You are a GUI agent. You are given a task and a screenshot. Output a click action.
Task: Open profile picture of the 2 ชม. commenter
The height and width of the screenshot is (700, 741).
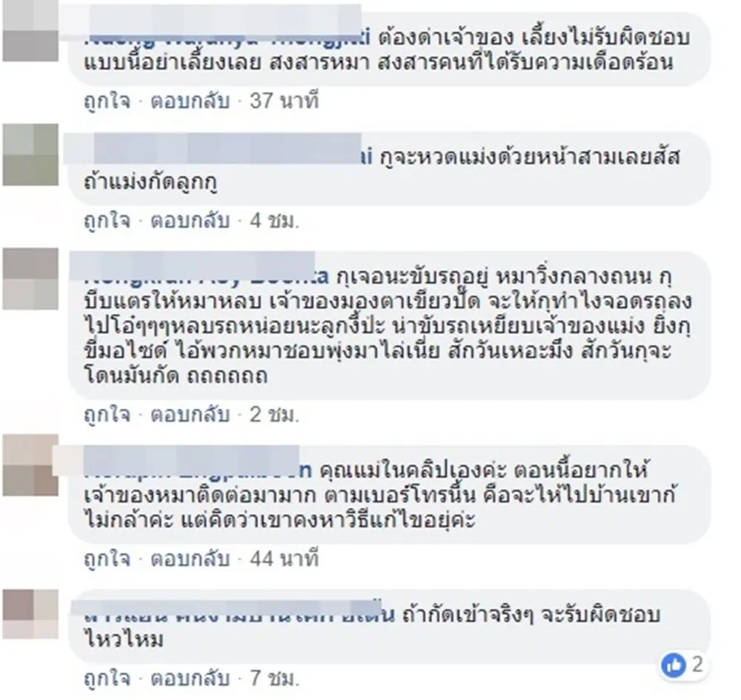(x=30, y=279)
